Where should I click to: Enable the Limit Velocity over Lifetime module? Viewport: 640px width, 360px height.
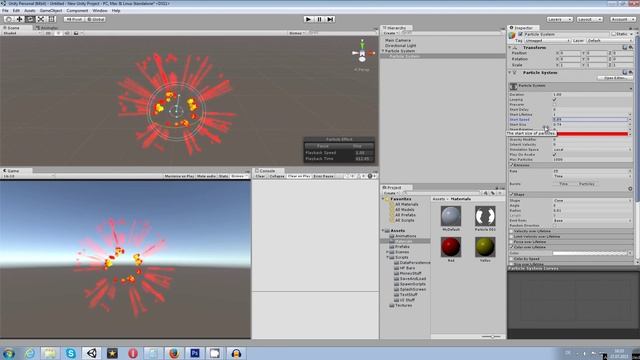tap(511, 236)
